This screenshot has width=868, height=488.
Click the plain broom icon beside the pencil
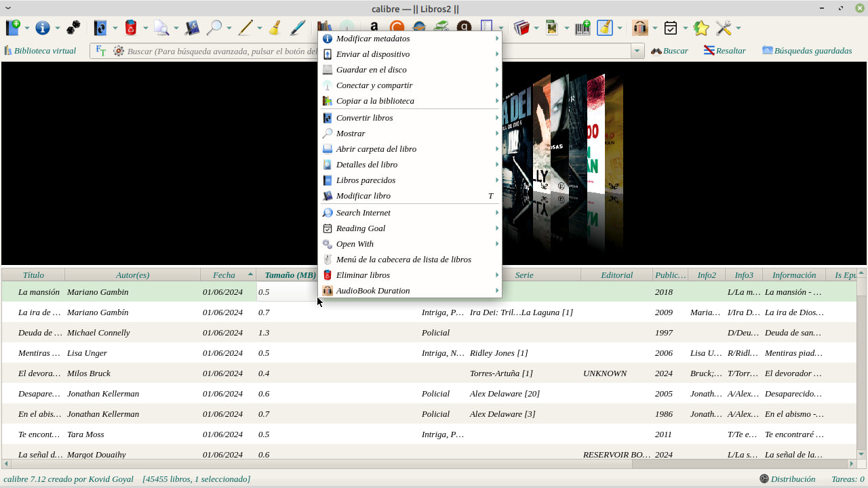[275, 28]
